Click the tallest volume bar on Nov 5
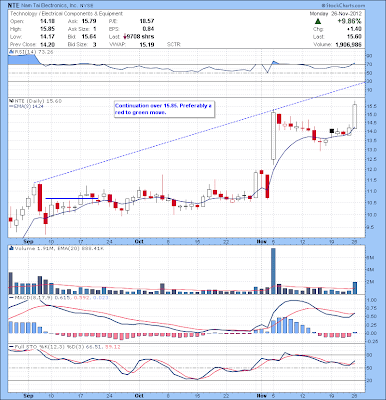This screenshot has width=386, height=400. click(273, 271)
